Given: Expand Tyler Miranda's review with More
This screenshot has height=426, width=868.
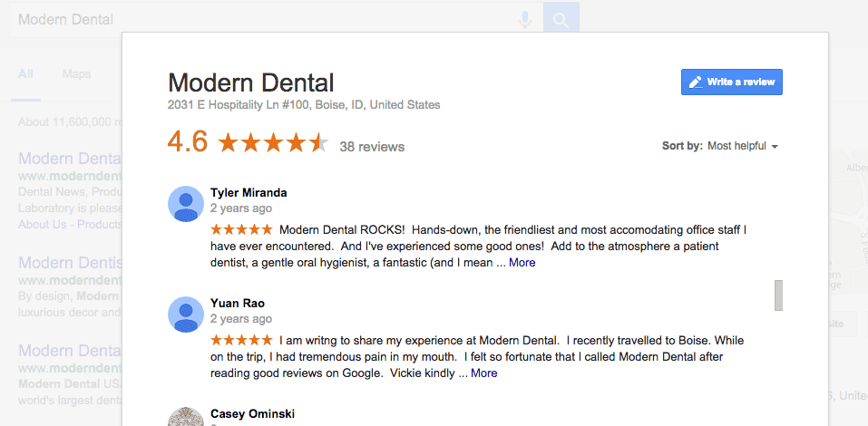Looking at the screenshot, I should [x=522, y=263].
